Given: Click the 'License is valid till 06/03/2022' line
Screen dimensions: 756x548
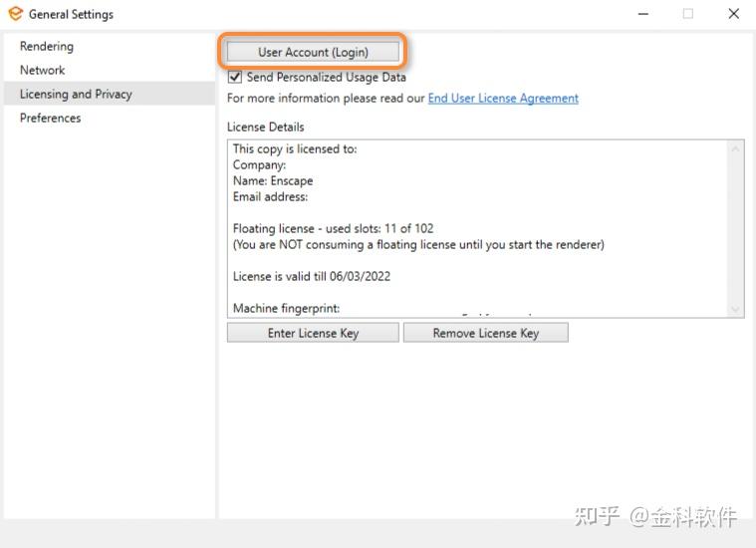Looking at the screenshot, I should [312, 276].
